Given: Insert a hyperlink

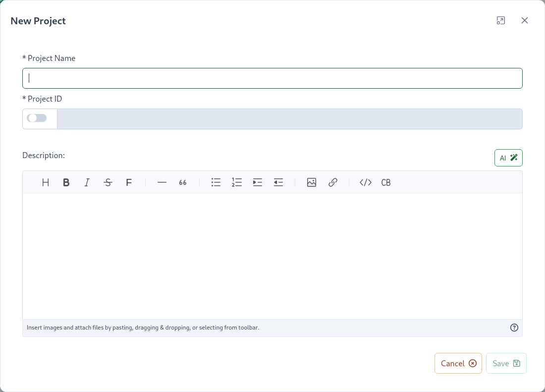Looking at the screenshot, I should [x=332, y=182].
